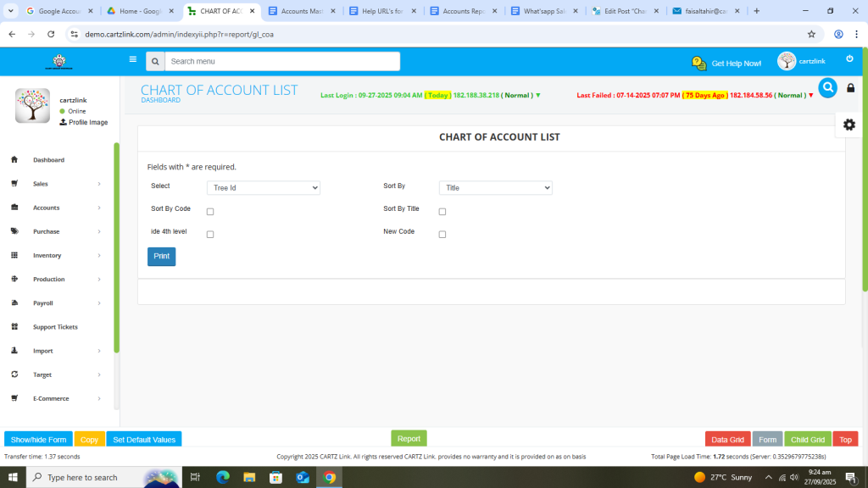Open the settings gear icon
Viewport: 868px width, 488px height.
click(x=849, y=125)
